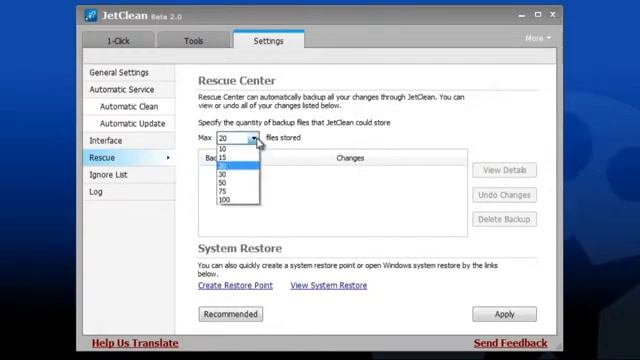Viewport: 640px width, 360px height.
Task: Open Interface settings
Action: click(129, 141)
